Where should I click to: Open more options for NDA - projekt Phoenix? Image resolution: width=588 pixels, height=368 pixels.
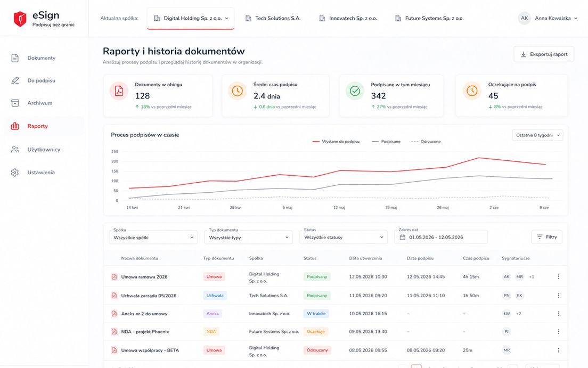(x=558, y=332)
